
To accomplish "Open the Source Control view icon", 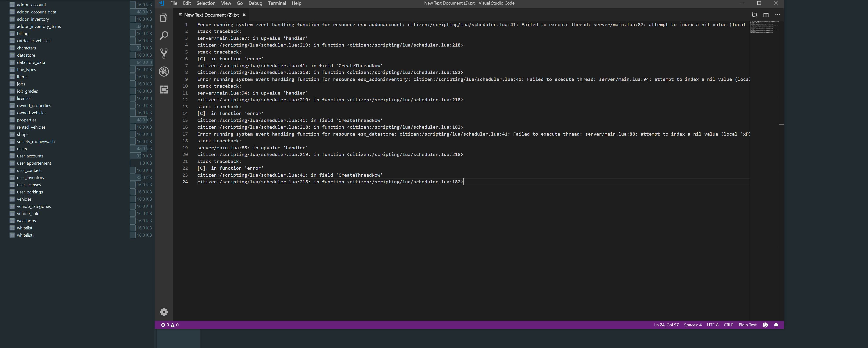I will [x=164, y=53].
